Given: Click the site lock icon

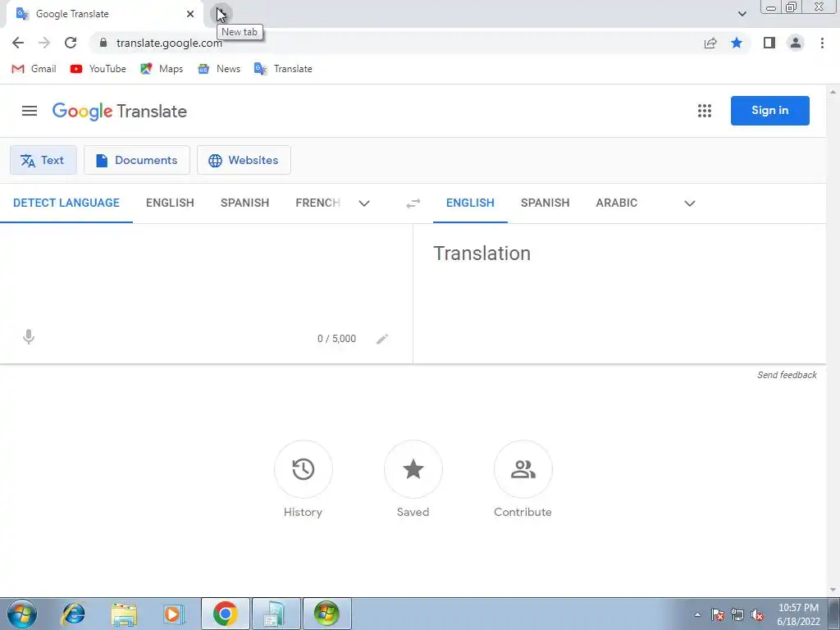Looking at the screenshot, I should (x=103, y=43).
